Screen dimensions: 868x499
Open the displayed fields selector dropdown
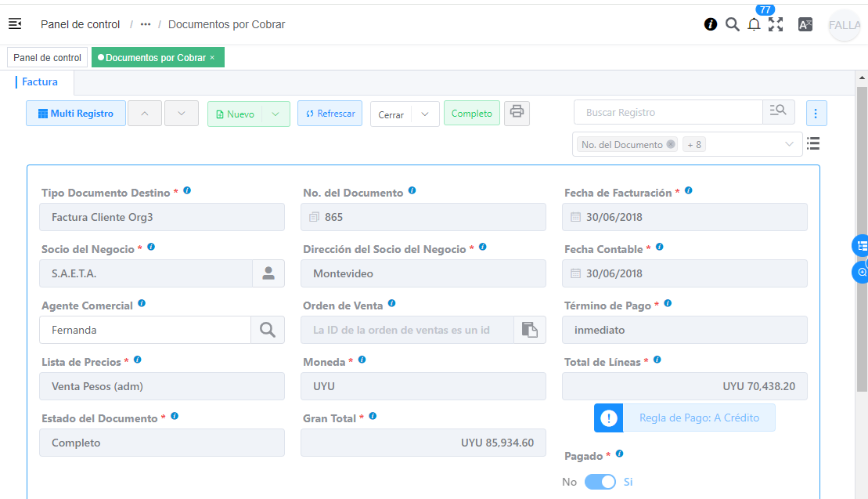point(789,145)
